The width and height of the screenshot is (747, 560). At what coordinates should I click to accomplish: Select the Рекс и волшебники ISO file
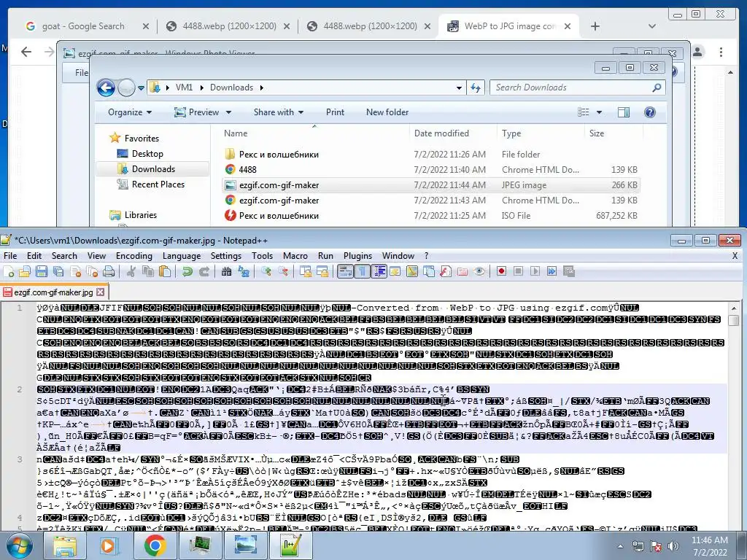click(x=430, y=215)
